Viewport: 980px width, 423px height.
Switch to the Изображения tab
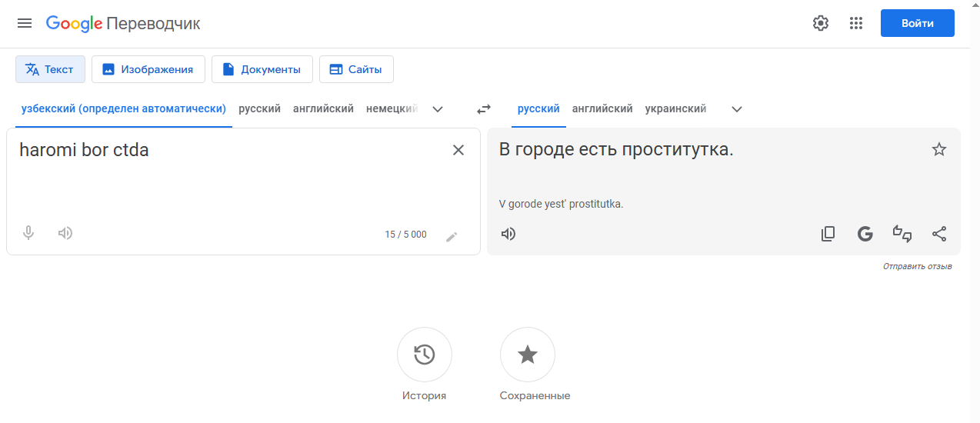pyautogui.click(x=148, y=69)
